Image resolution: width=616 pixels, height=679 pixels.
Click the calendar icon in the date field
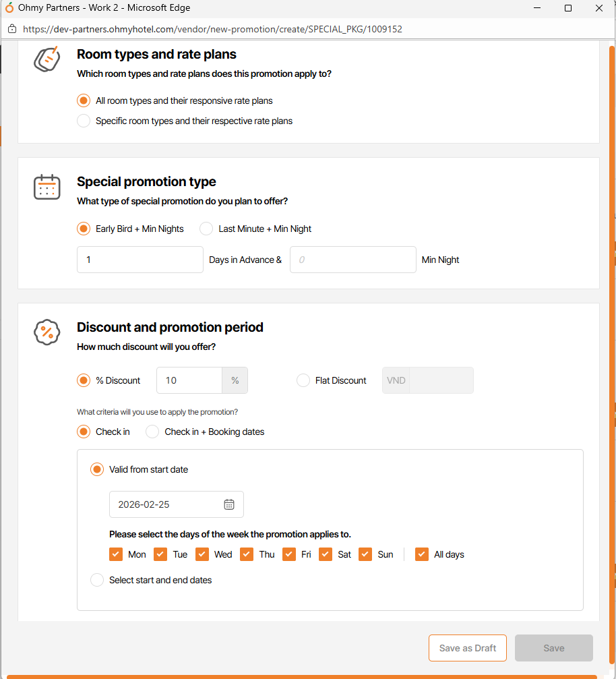click(229, 504)
